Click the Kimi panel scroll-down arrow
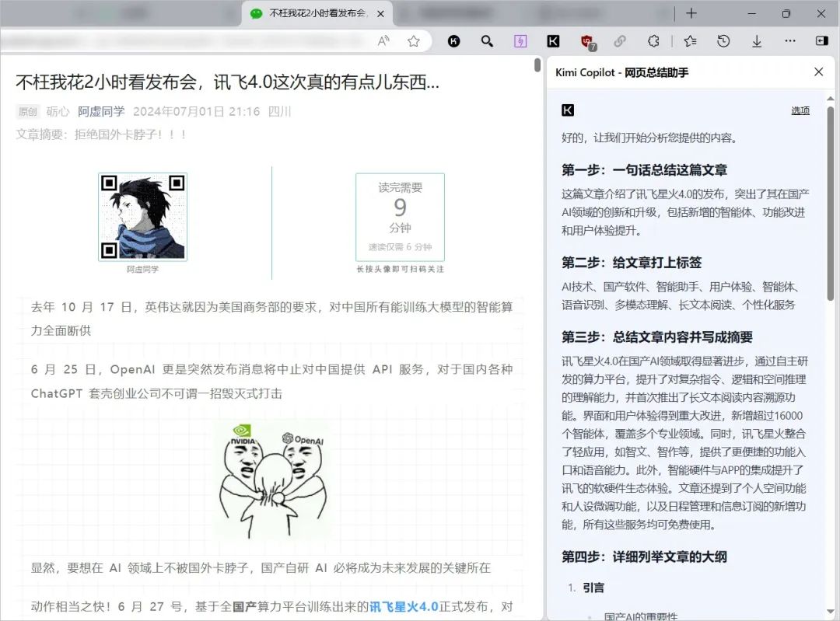The image size is (840, 621). tap(831, 612)
